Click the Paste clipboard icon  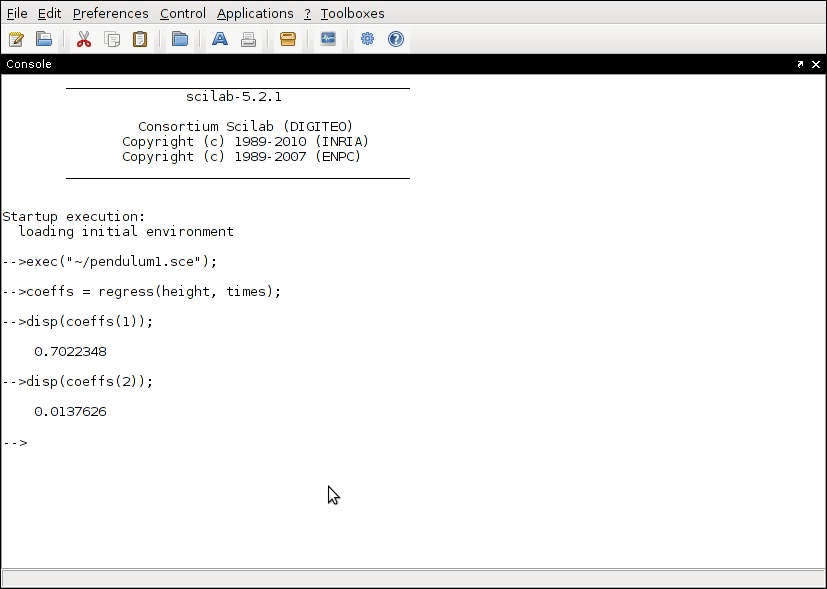(x=139, y=39)
